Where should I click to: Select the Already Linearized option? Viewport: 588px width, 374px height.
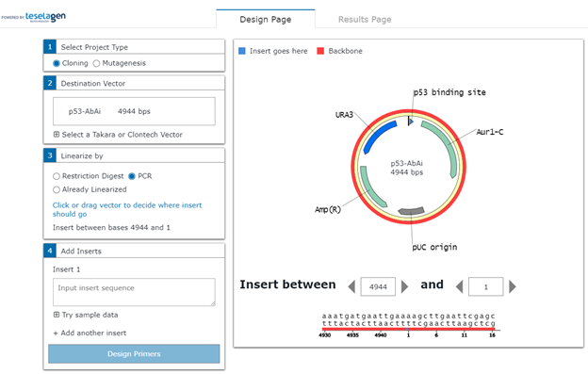[x=90, y=189]
